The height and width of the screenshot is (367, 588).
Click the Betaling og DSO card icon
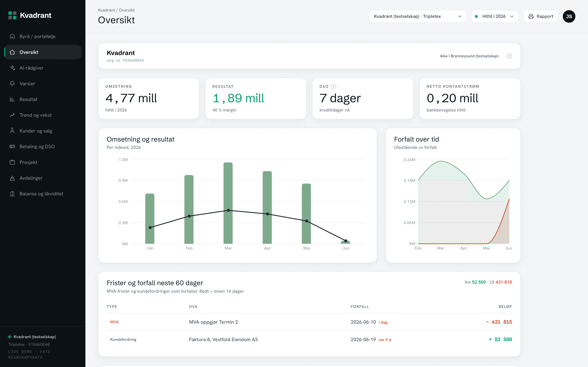click(x=12, y=147)
